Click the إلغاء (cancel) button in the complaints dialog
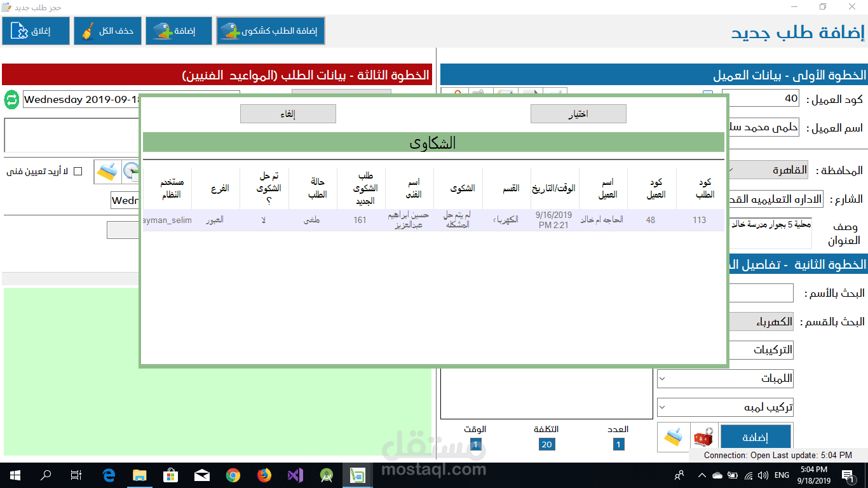Viewport: 868px width, 488px height. (x=288, y=114)
